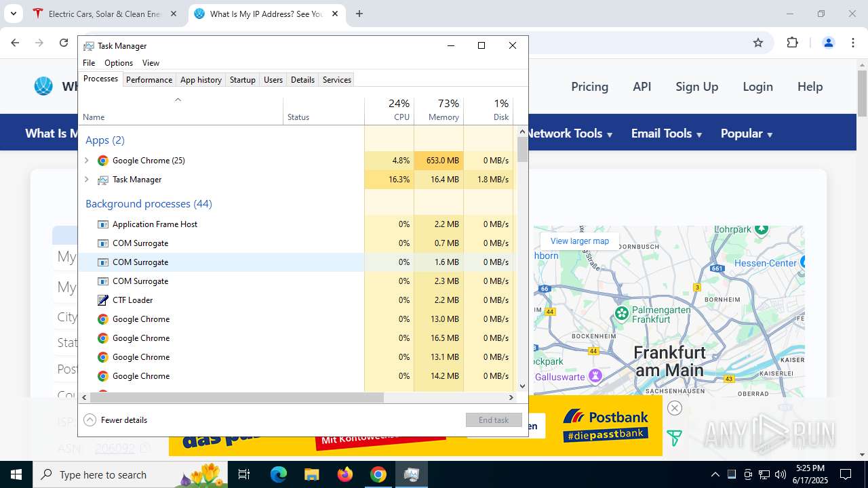
Task: Show hidden system tray icons
Action: pyautogui.click(x=715, y=474)
